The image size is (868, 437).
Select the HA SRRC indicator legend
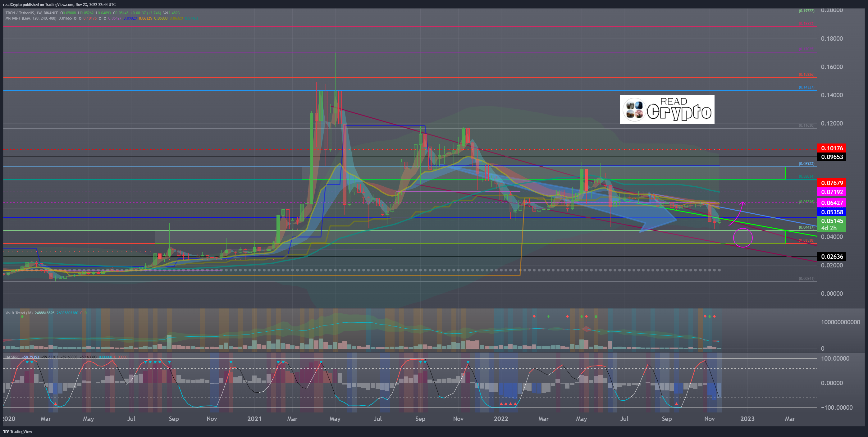pos(12,357)
